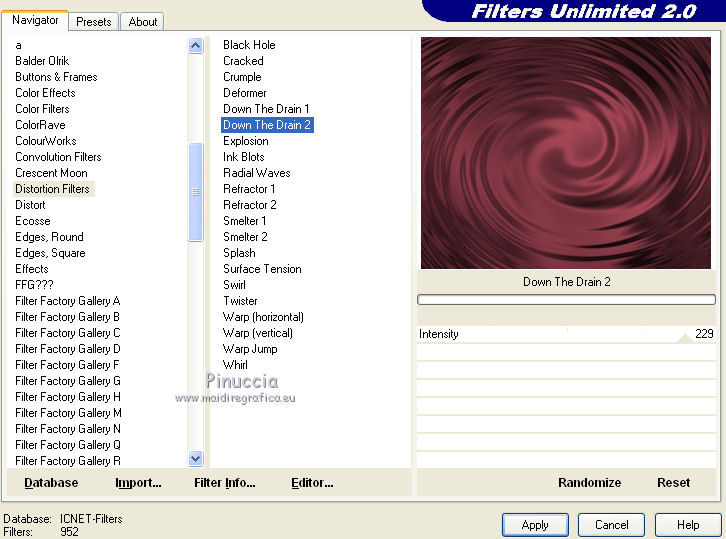
Task: Select the Color Filters category
Action: 42,109
